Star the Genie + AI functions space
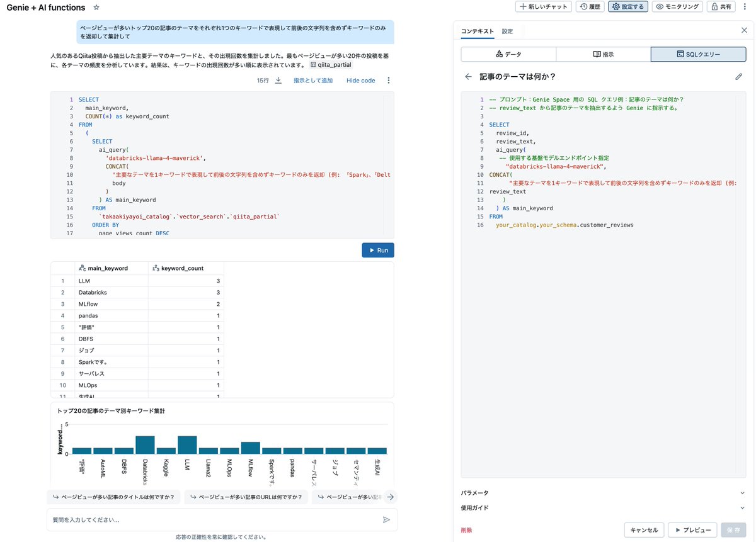756x542 pixels. click(x=96, y=8)
